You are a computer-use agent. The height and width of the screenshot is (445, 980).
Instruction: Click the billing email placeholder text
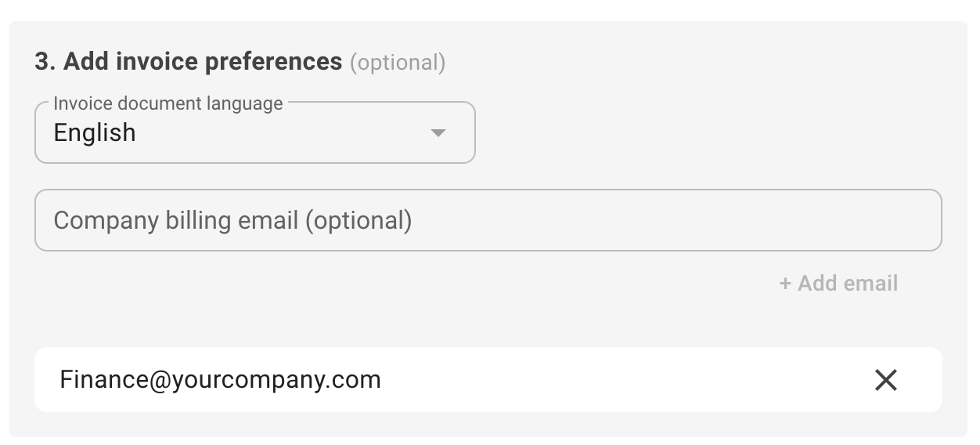tap(232, 220)
